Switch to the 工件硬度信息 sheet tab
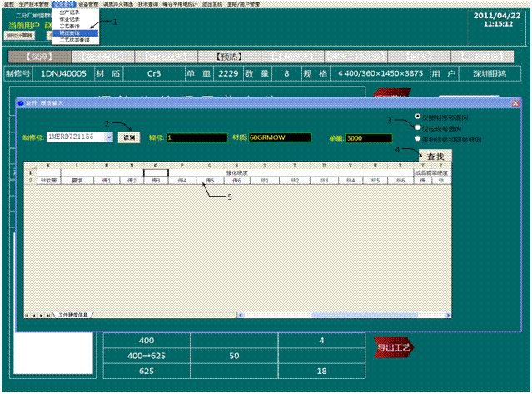The height and width of the screenshot is (394, 532). 75,315
